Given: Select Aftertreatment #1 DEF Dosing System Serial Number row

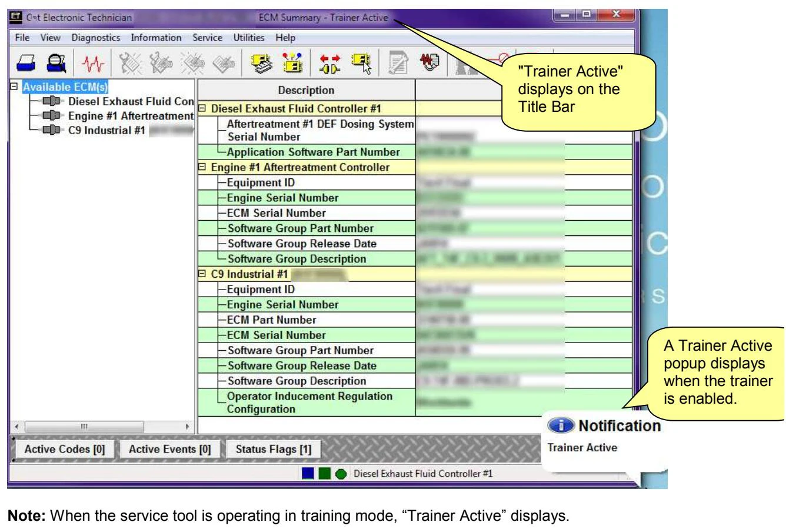Looking at the screenshot, I should point(414,131).
